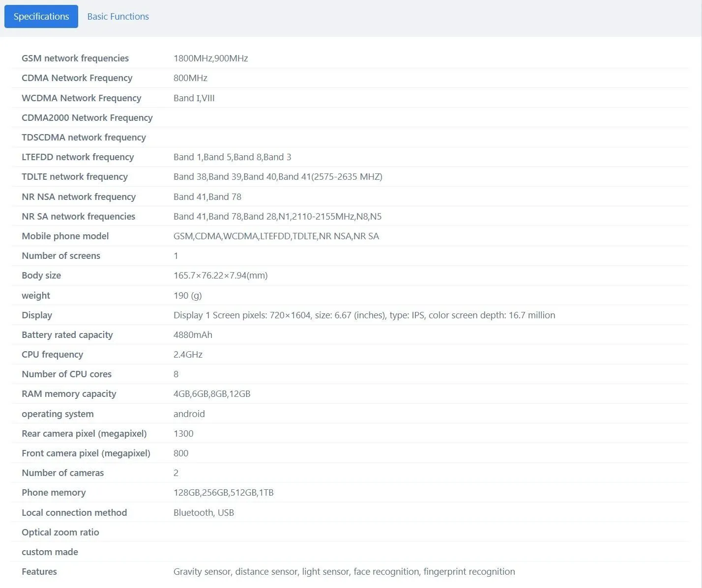This screenshot has height=588, width=702.
Task: Click the Band I,VIII value
Action: (194, 98)
